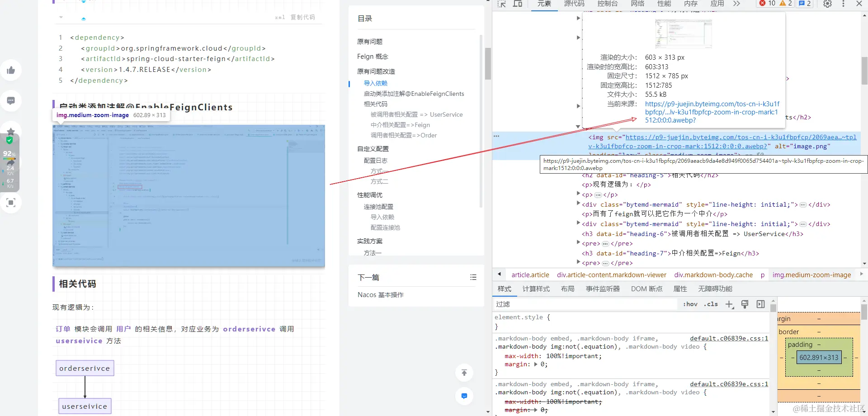
Task: Click the article screenshot image
Action: (189, 196)
